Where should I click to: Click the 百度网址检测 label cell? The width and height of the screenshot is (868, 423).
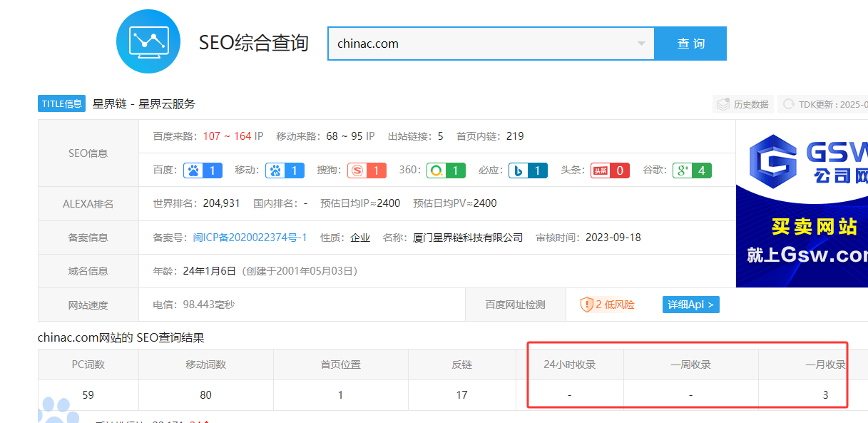click(515, 305)
